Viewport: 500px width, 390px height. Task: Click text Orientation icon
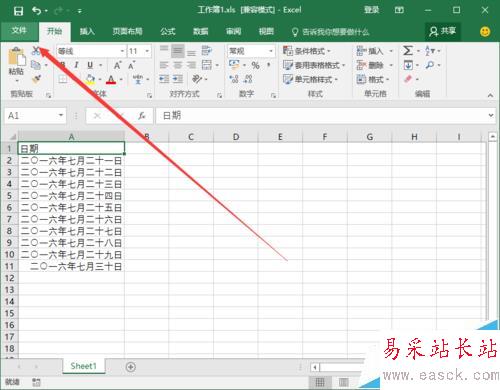[197, 79]
